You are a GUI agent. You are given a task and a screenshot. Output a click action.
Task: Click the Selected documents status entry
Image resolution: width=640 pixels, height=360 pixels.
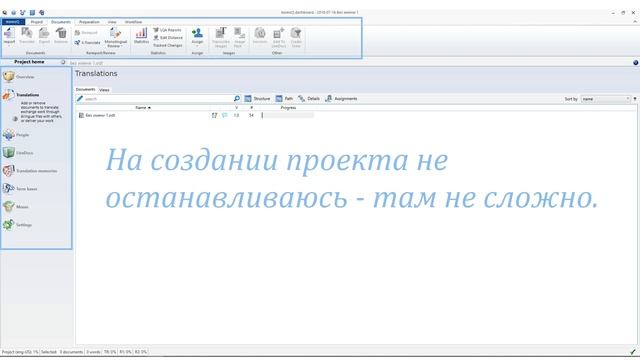click(62, 352)
